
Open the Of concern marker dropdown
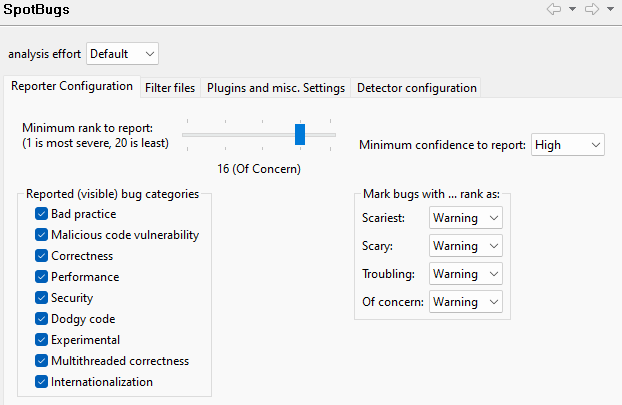[466, 302]
